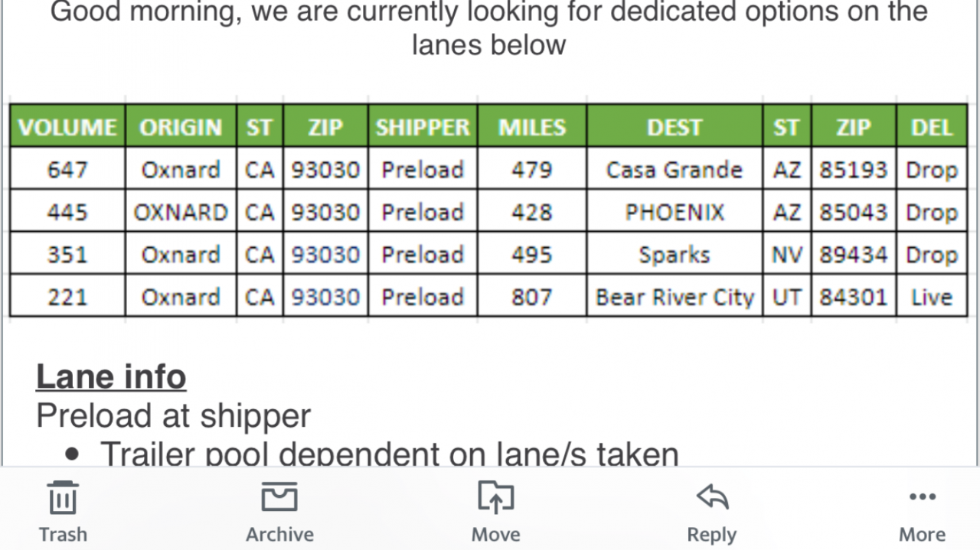Select the Casa Grande destination cell
Image resolution: width=980 pixels, height=550 pixels.
[675, 169]
